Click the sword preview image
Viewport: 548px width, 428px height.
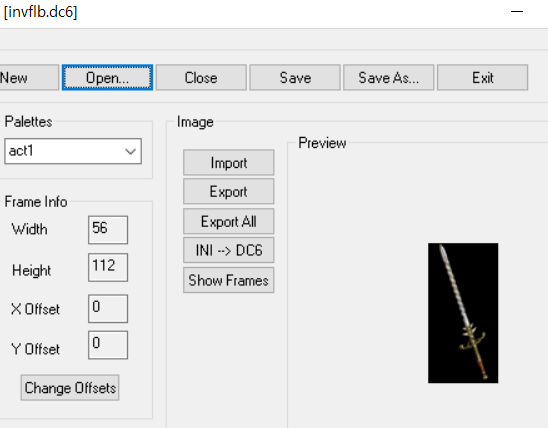463,313
